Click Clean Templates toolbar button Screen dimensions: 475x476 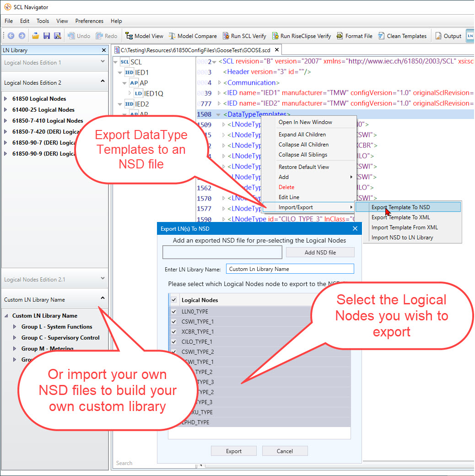click(381, 36)
